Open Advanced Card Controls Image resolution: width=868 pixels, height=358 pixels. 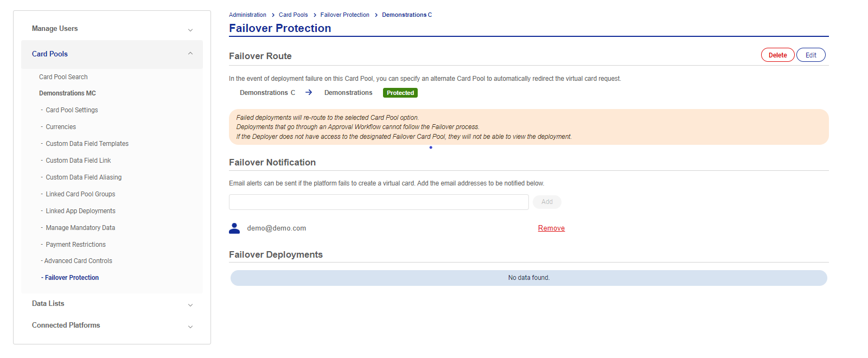click(x=78, y=261)
